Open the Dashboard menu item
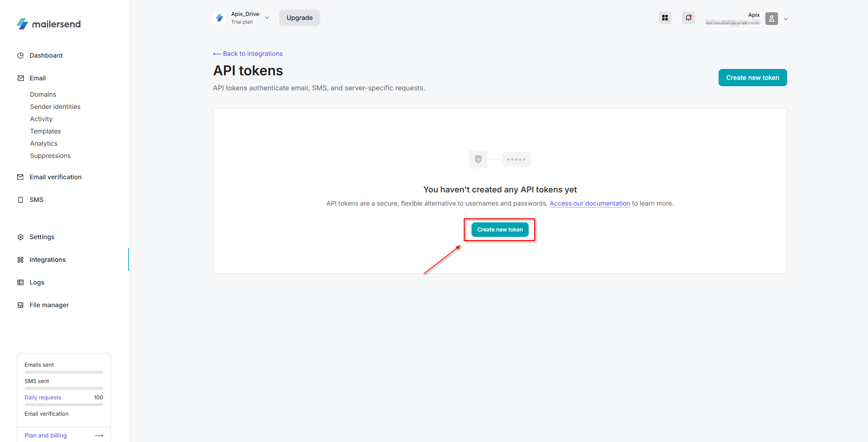Viewport: 868px width, 442px height. point(46,55)
